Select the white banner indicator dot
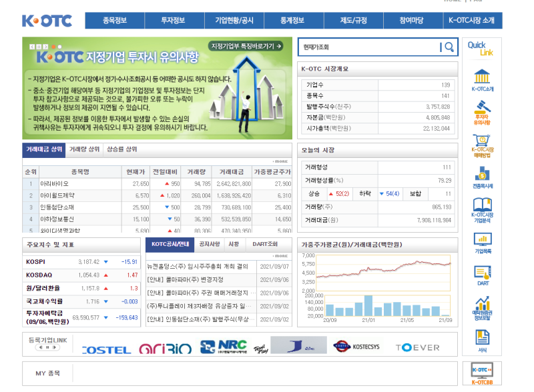Viewport: 534px width, 392px height. (59, 47)
